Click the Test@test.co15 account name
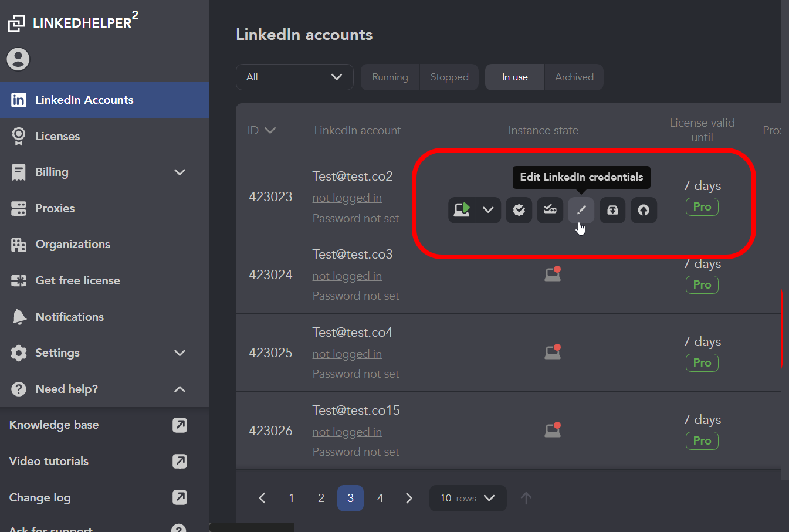Viewport: 789px width, 532px height. (x=356, y=410)
